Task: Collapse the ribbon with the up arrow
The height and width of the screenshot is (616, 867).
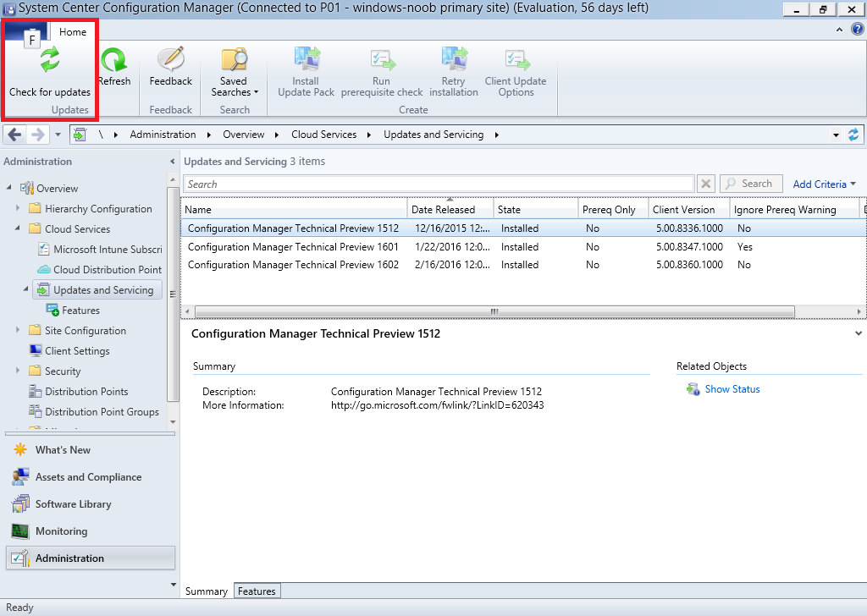Action: pos(839,30)
